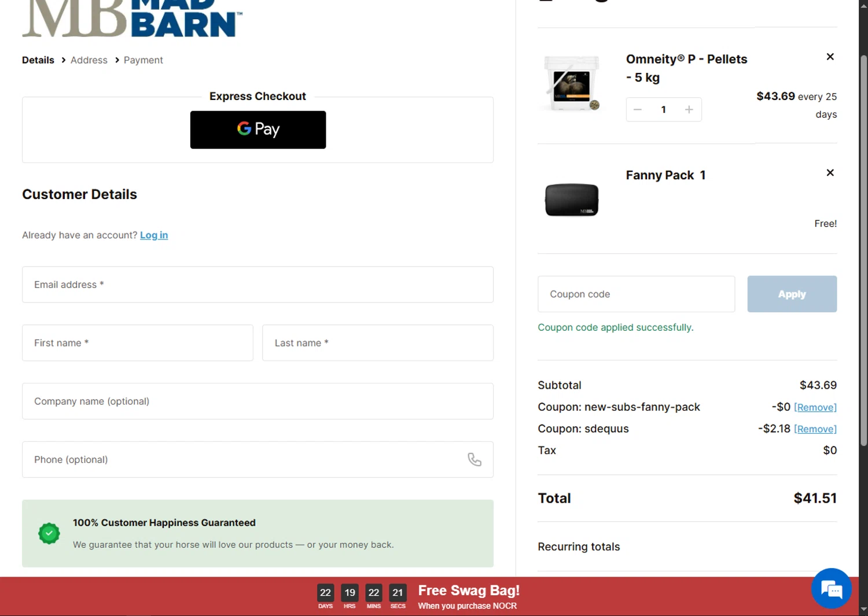Viewport: 868px width, 616px height.
Task: Click the quantity value in the stepper
Action: (664, 109)
